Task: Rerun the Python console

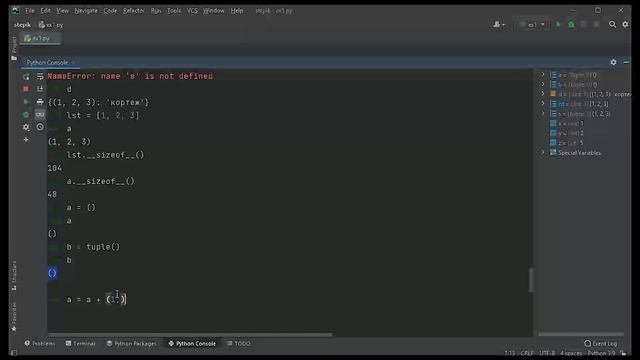Action: point(26,76)
